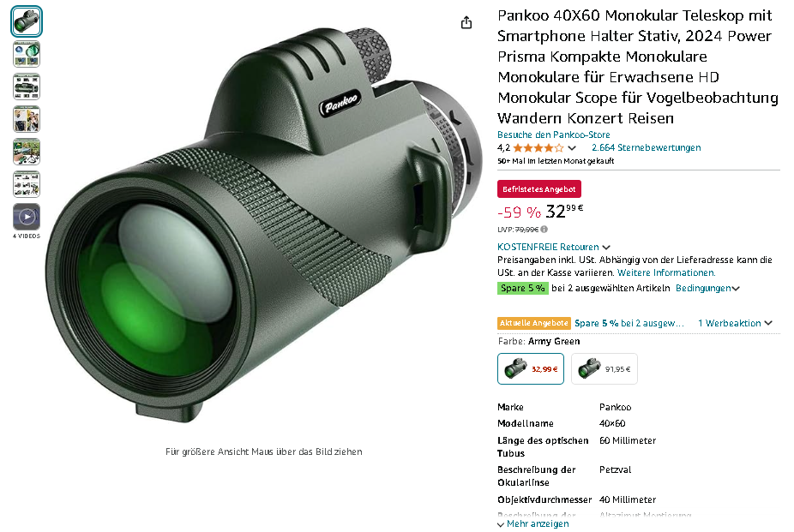Open the star rating breakdown chevron

572,148
